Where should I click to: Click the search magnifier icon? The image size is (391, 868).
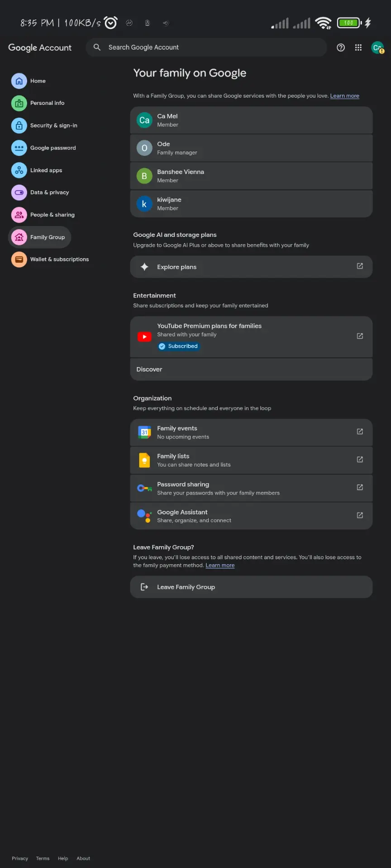pyautogui.click(x=97, y=47)
